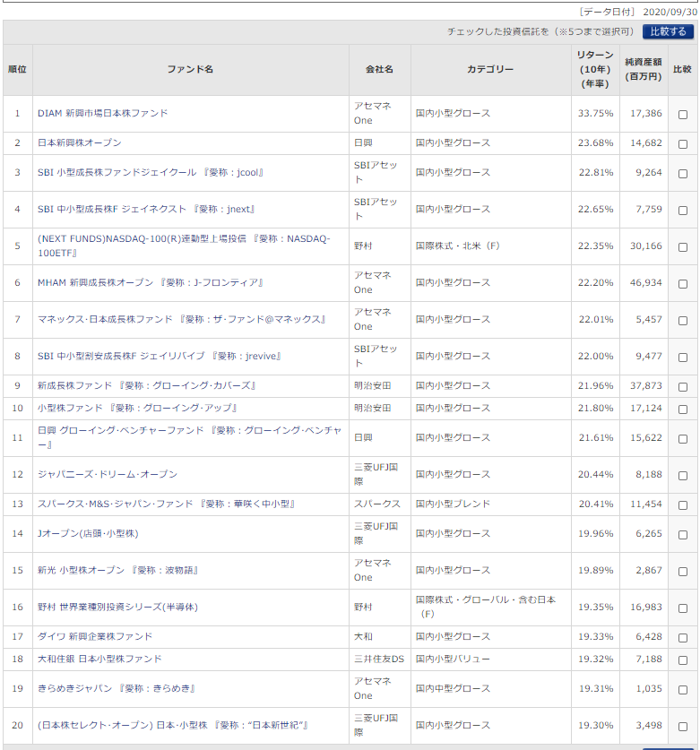
Task: Open ダイワ 新興企業株ファンド link
Action: pos(95,636)
